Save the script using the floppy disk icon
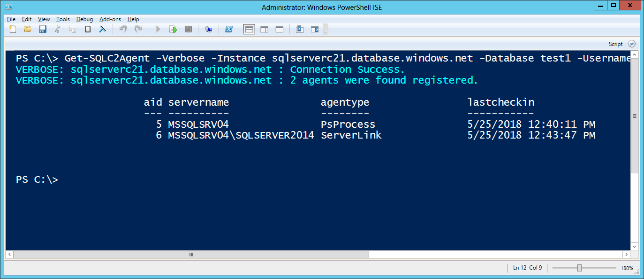Image resolution: width=644 pixels, height=279 pixels. pos(42,29)
